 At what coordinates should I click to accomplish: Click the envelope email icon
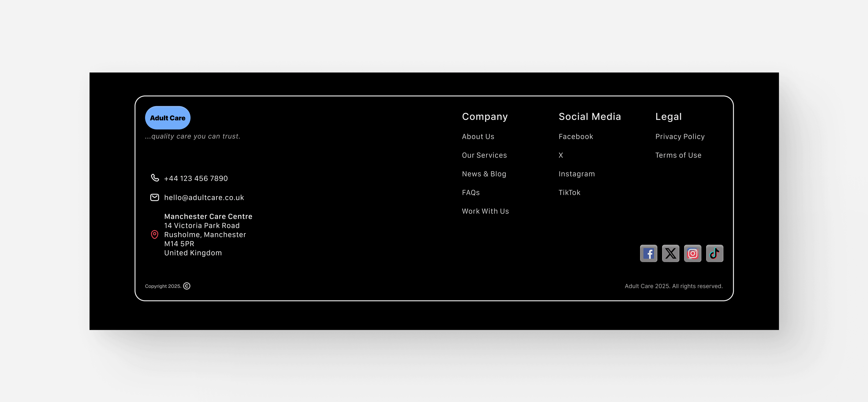pos(154,197)
